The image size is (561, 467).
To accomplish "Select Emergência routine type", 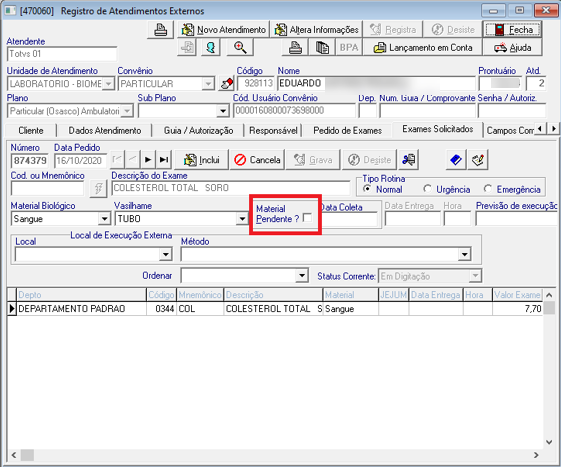I will coord(488,189).
